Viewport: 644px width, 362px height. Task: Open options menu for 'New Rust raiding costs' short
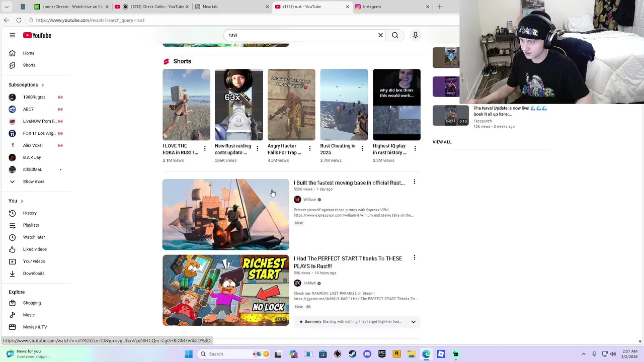pyautogui.click(x=257, y=148)
